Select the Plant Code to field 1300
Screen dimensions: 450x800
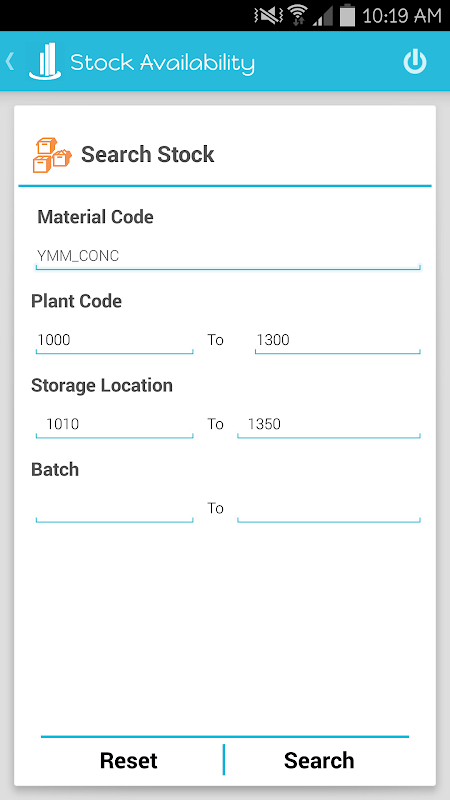pos(337,341)
